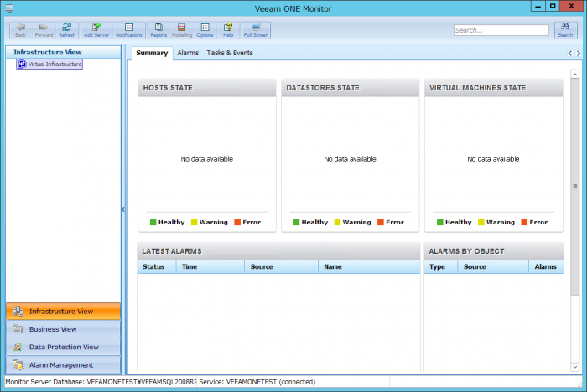Switch to the Summary tab
Screen dimensions: 587x392
tap(152, 53)
